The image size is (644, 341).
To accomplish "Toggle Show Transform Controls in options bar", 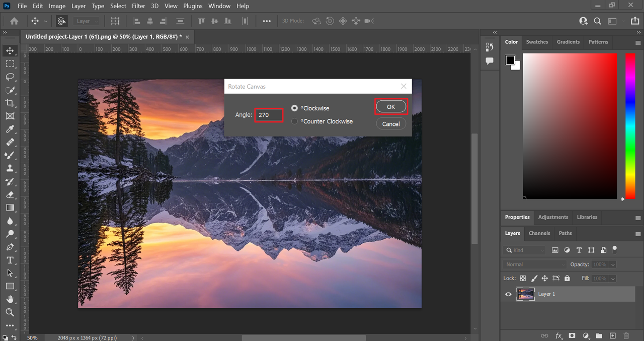I will click(115, 21).
